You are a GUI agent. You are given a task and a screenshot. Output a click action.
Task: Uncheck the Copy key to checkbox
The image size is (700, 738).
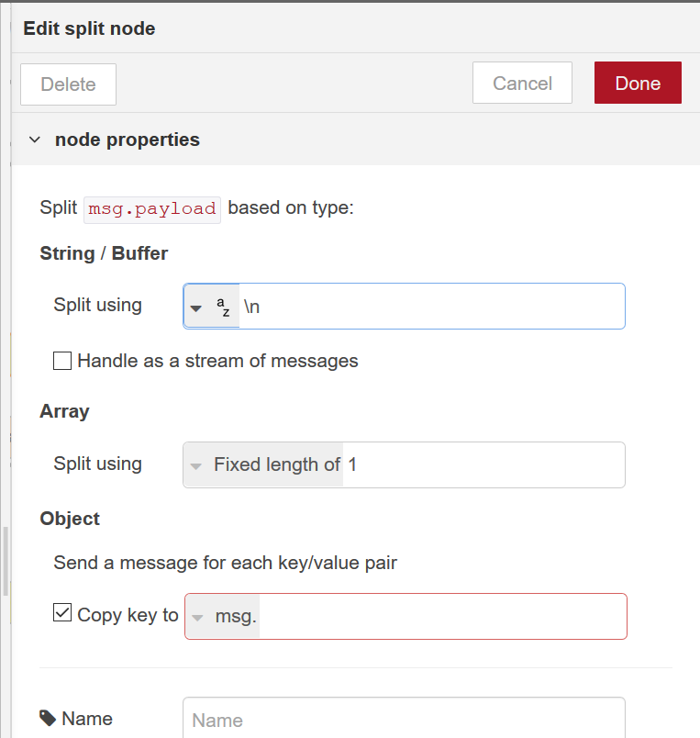(x=62, y=613)
